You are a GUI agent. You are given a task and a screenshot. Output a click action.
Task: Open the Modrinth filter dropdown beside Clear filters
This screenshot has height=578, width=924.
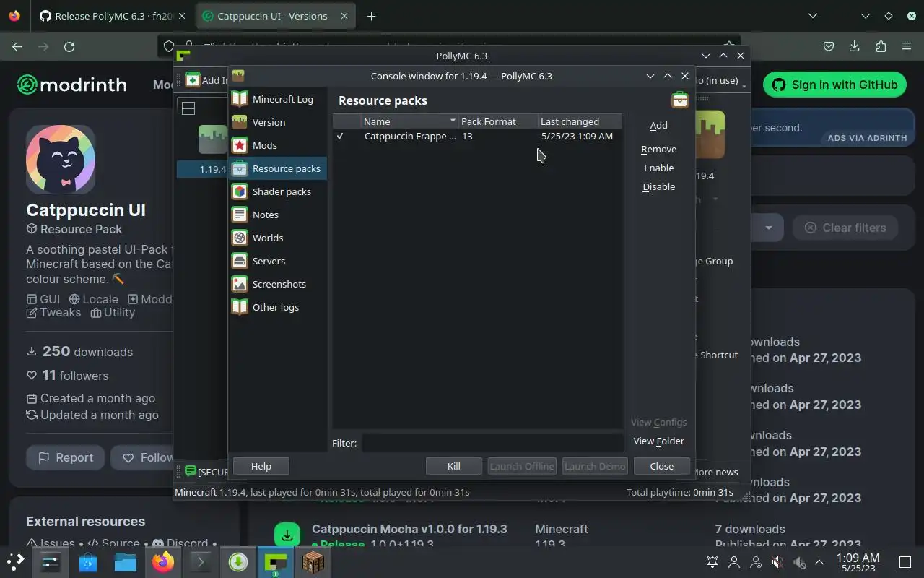click(768, 228)
